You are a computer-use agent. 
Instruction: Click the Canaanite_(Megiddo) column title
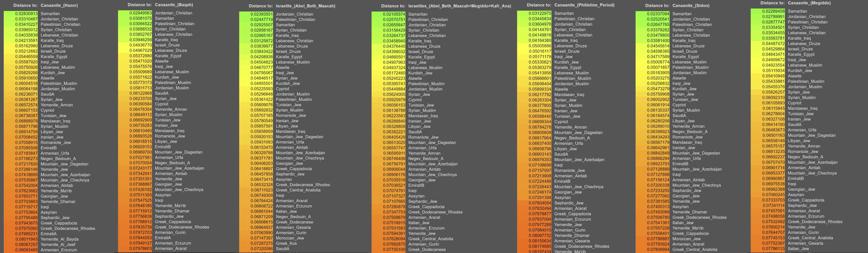point(809,3)
